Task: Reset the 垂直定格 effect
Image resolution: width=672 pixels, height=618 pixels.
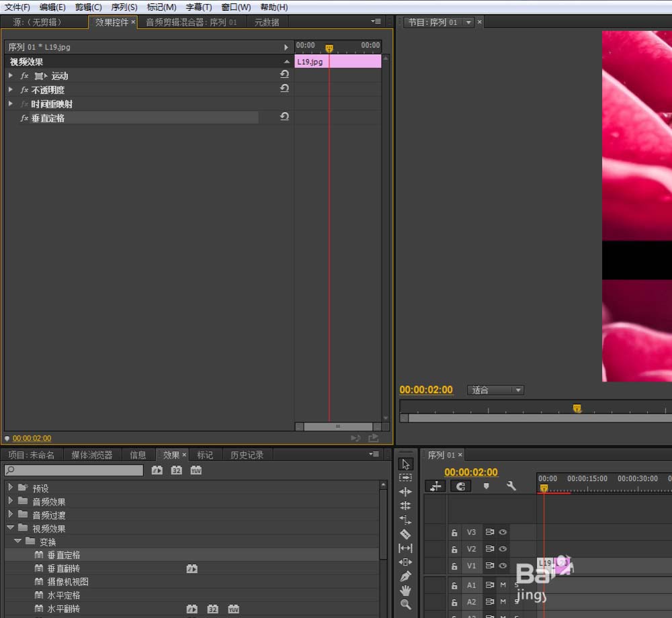Action: (x=284, y=116)
